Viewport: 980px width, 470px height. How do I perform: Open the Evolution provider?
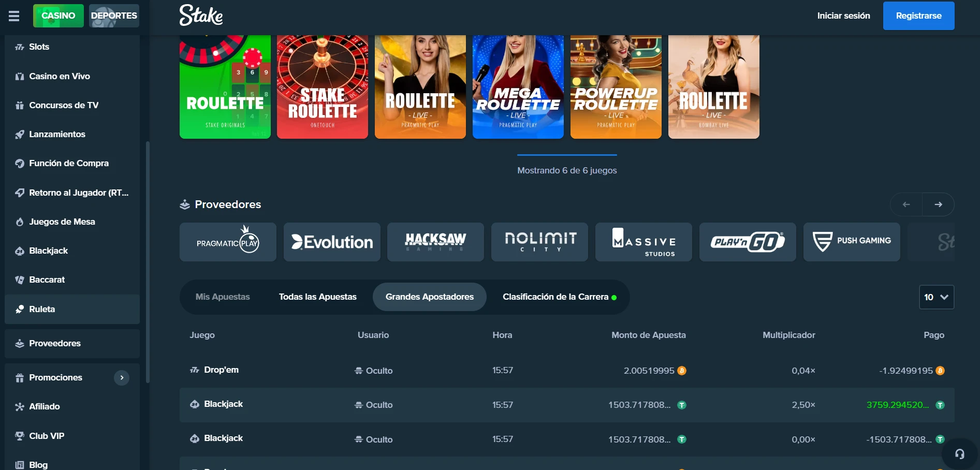332,242
